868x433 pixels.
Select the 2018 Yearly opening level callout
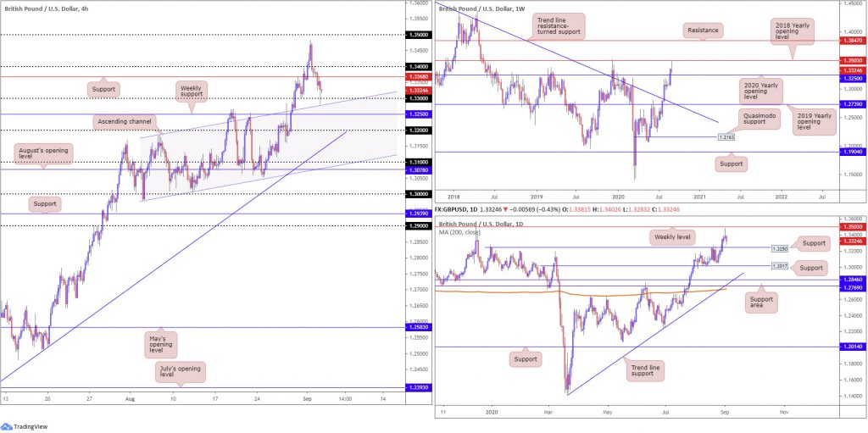click(x=793, y=33)
